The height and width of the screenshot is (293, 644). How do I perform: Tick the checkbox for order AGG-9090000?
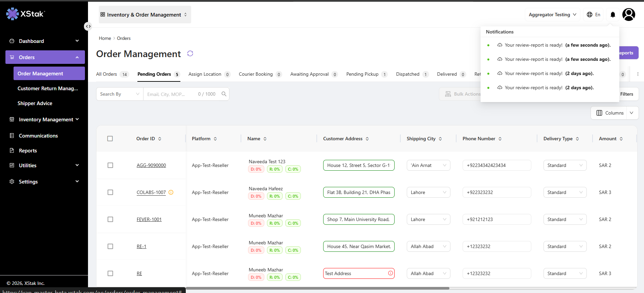click(x=110, y=165)
